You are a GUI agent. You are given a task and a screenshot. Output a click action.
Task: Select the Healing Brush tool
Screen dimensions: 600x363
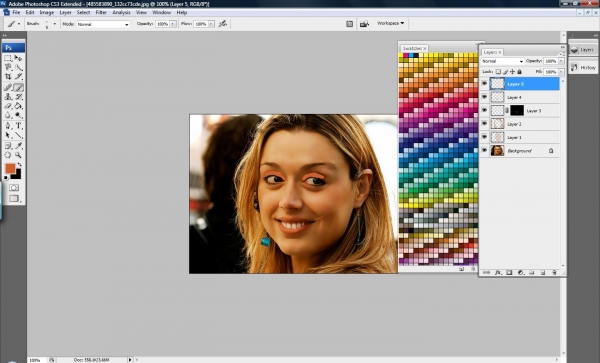(8, 87)
